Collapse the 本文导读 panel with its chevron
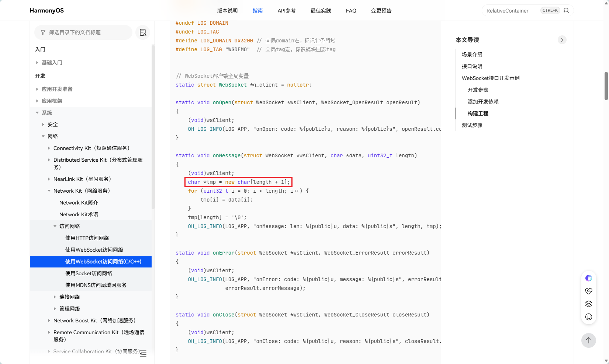609x364 pixels. coord(562,40)
